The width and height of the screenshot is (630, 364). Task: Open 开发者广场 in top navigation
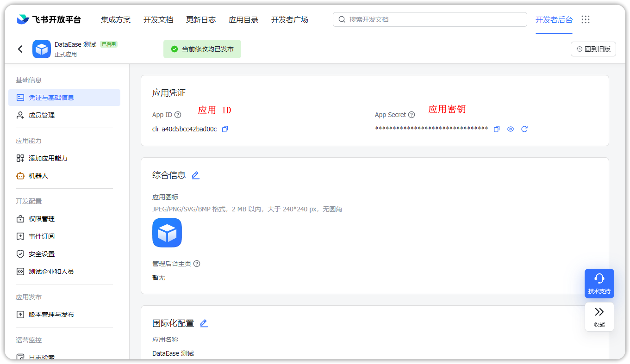pos(290,19)
